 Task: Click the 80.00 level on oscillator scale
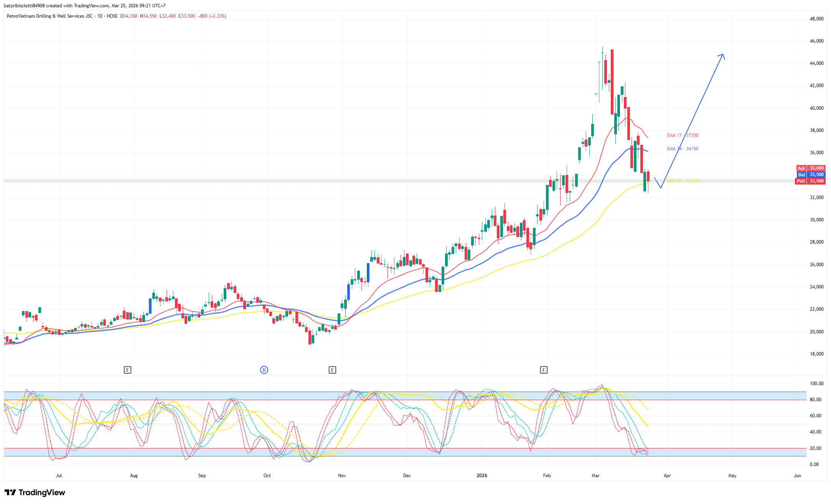pos(816,400)
